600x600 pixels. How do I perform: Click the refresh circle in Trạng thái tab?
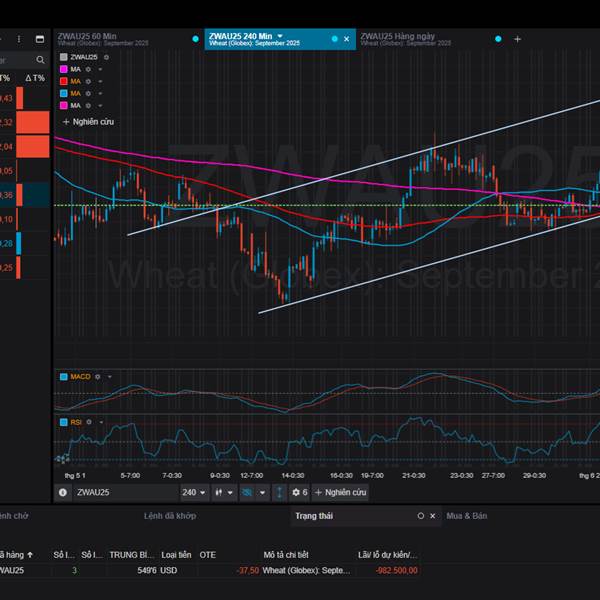pos(421,516)
